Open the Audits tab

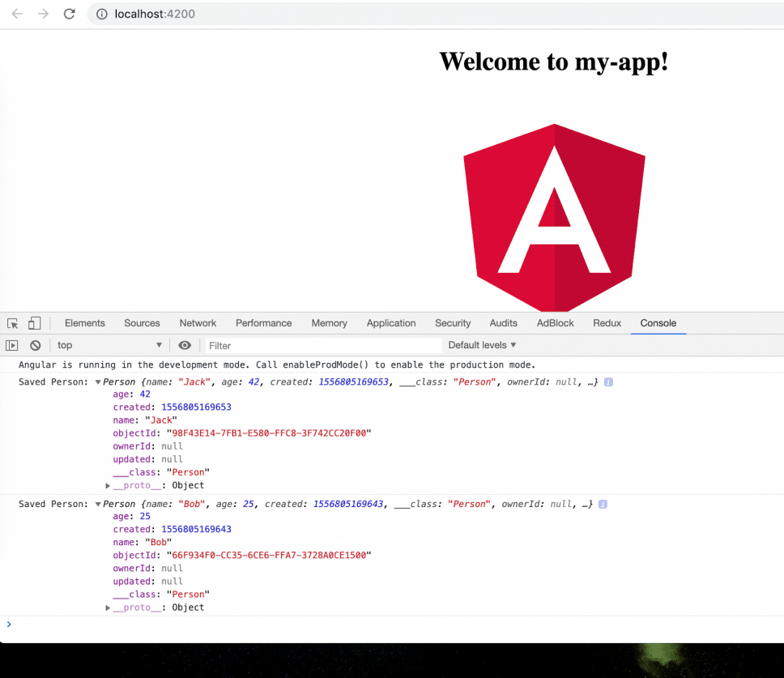[x=504, y=323]
